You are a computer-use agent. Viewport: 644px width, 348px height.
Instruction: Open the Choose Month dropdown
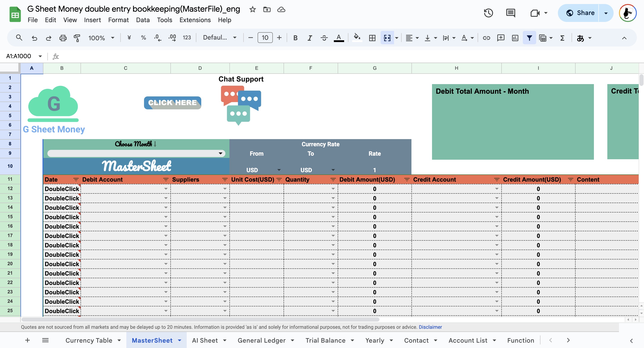220,153
